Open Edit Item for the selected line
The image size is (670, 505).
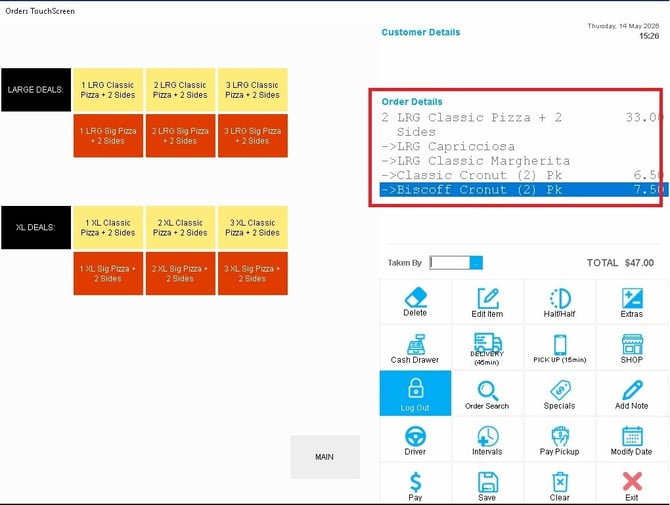[487, 302]
